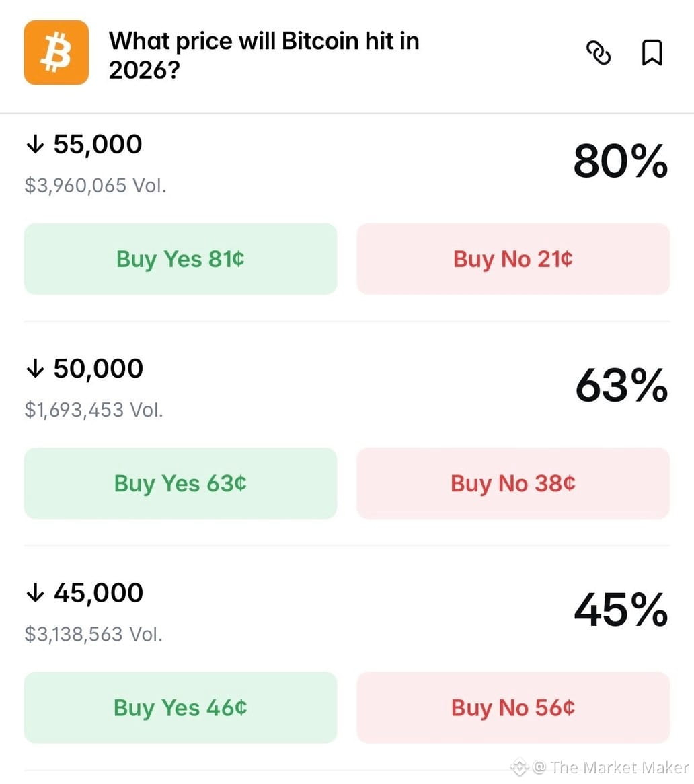This screenshot has height=784, width=694.
Task: Bookmark this Bitcoin market
Action: point(652,52)
